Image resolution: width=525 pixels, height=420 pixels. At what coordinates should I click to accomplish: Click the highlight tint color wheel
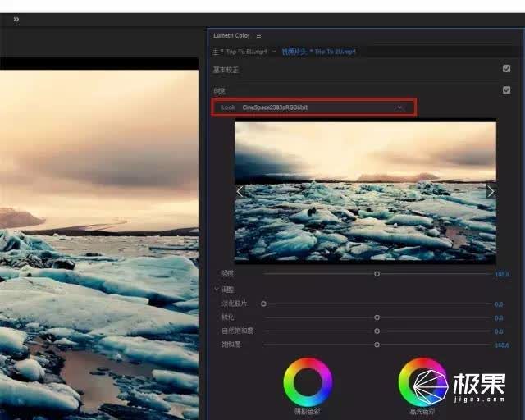pos(422,382)
